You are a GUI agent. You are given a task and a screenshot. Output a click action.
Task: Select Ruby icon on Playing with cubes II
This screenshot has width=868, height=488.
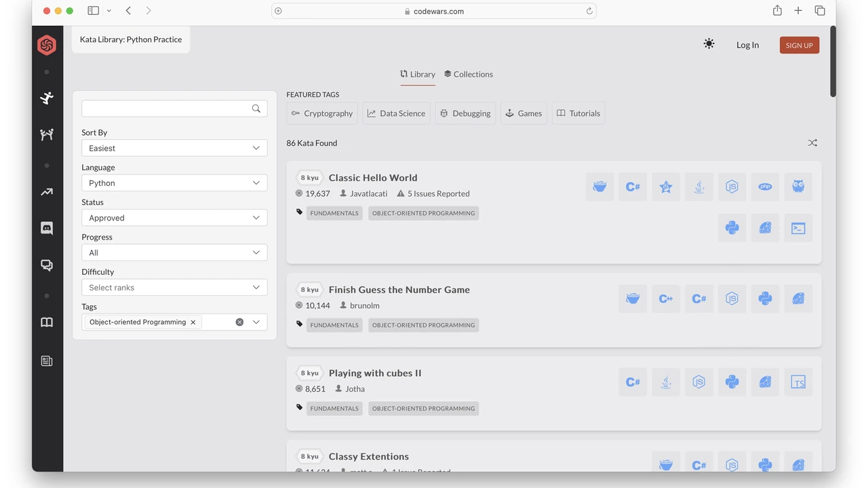(x=765, y=382)
